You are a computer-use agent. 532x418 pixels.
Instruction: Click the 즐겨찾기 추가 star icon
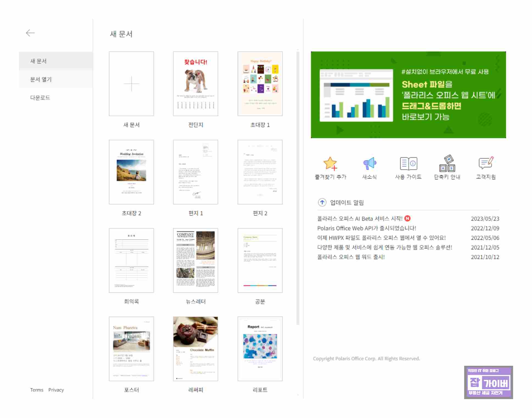pyautogui.click(x=330, y=164)
